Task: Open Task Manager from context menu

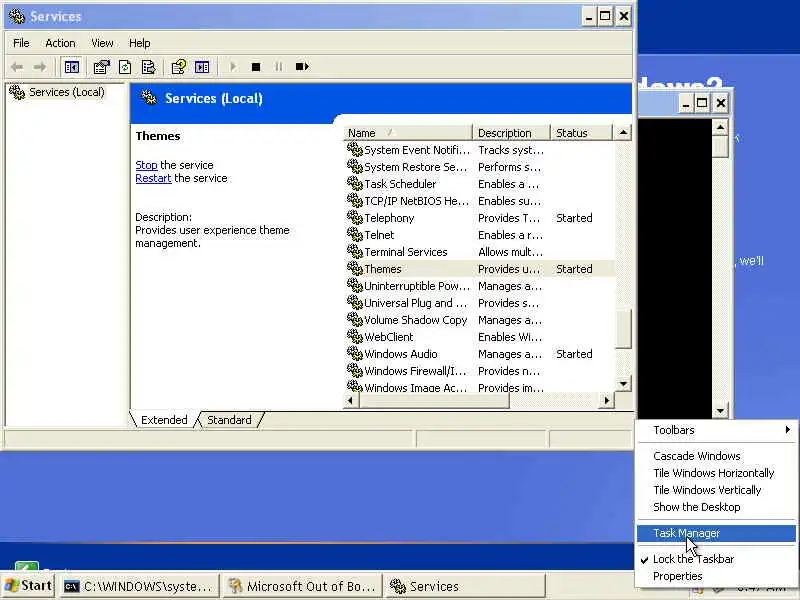Action: pos(716,533)
